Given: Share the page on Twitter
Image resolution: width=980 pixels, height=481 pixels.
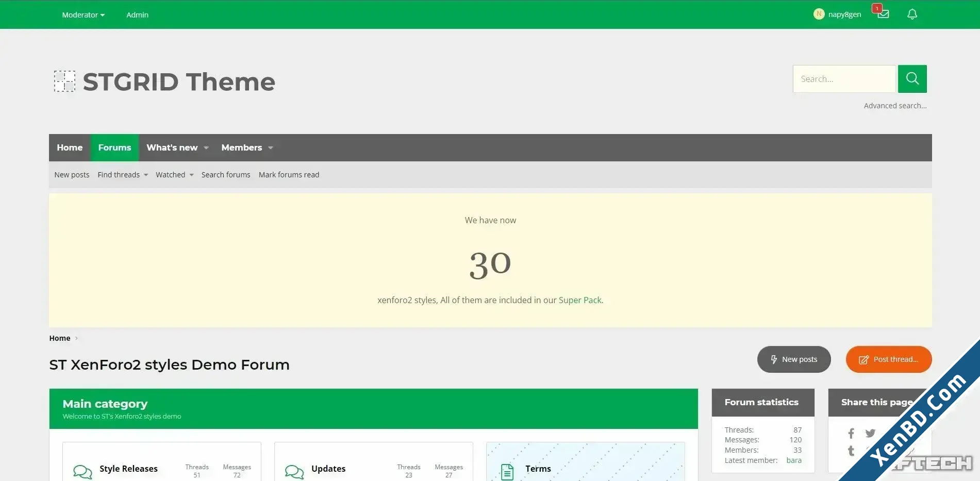Looking at the screenshot, I should pyautogui.click(x=870, y=434).
